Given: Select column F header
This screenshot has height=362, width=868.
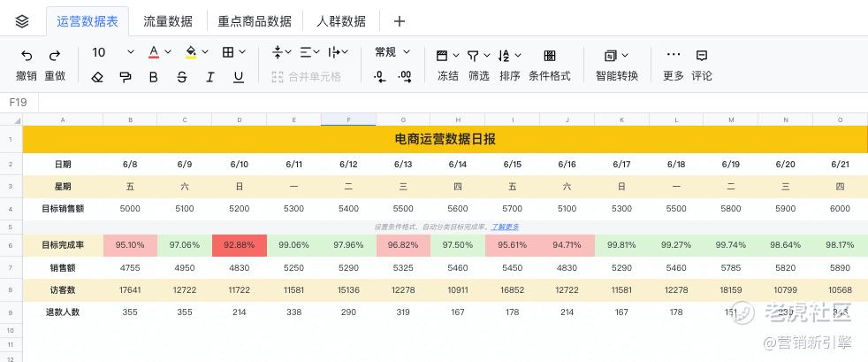Looking at the screenshot, I should (348, 119).
